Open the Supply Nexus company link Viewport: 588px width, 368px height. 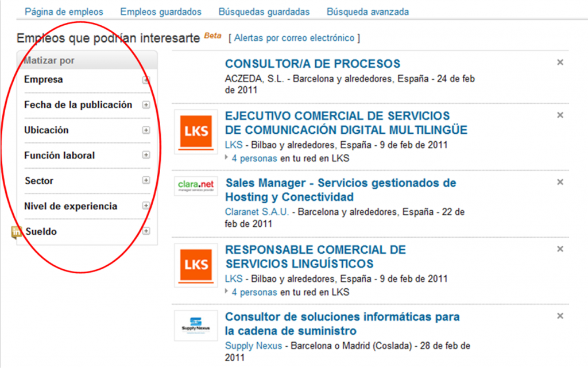[253, 346]
